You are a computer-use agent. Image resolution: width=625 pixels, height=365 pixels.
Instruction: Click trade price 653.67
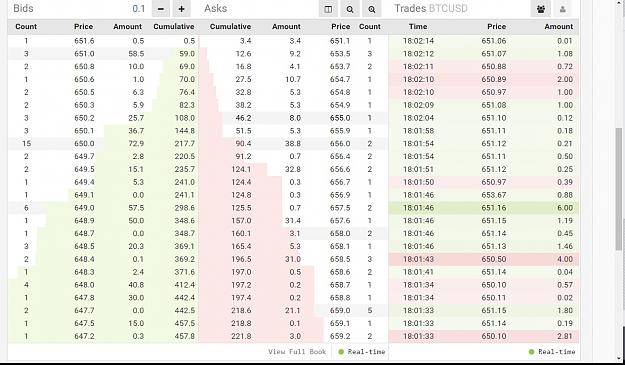click(x=493, y=195)
